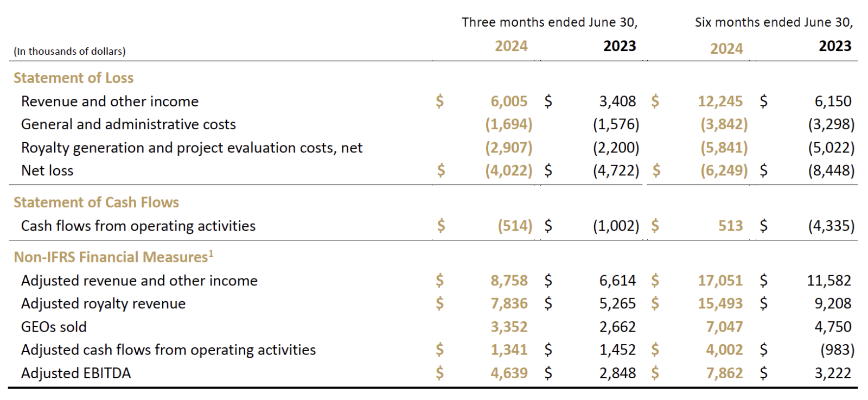Viewport: 868px width, 400px height.
Task: Click the 4,639 Adjusted EBITDA value
Action: tap(508, 373)
